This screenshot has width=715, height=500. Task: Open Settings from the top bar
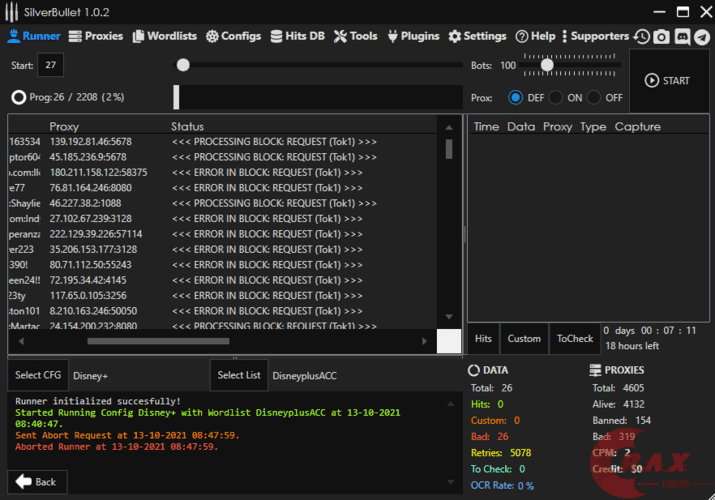tap(478, 36)
